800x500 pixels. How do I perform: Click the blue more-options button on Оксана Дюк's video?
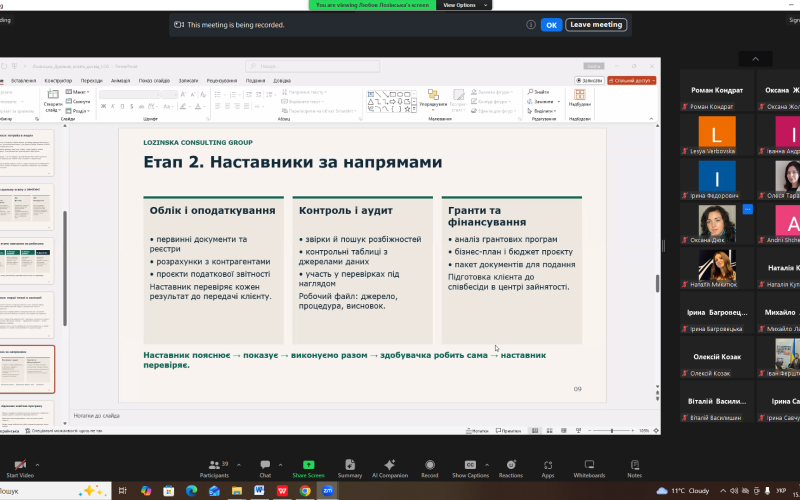[x=747, y=209]
